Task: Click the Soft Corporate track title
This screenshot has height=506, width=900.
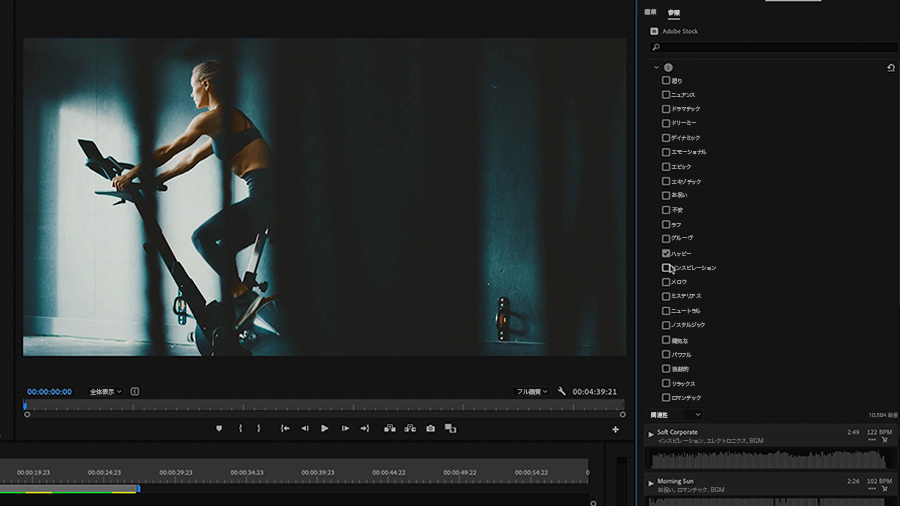Action: (x=677, y=432)
